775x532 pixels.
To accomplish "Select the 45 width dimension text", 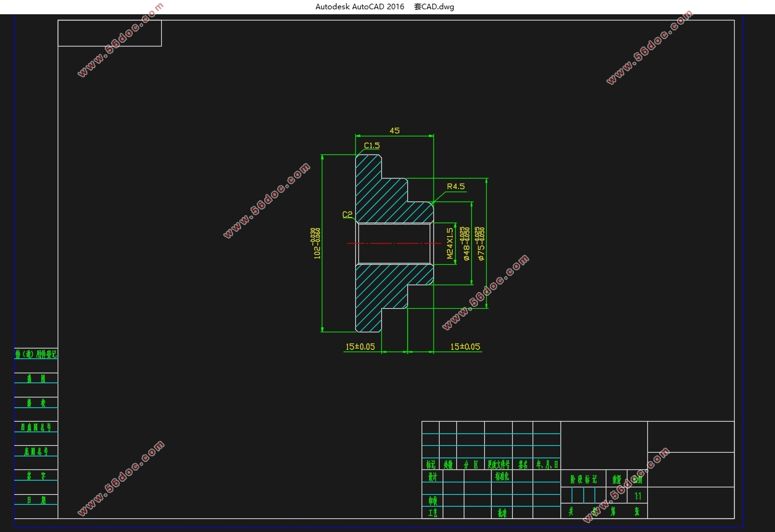I will (394, 130).
